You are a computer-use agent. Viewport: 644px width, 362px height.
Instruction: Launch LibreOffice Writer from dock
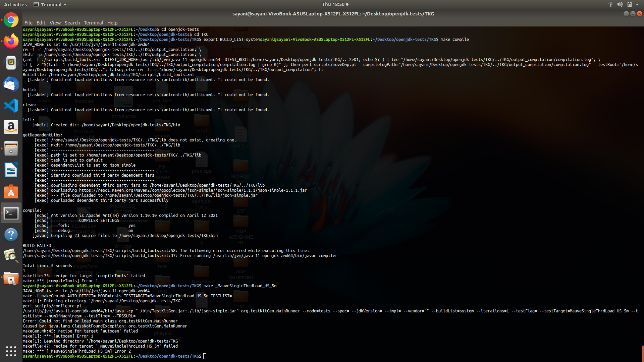[x=11, y=170]
